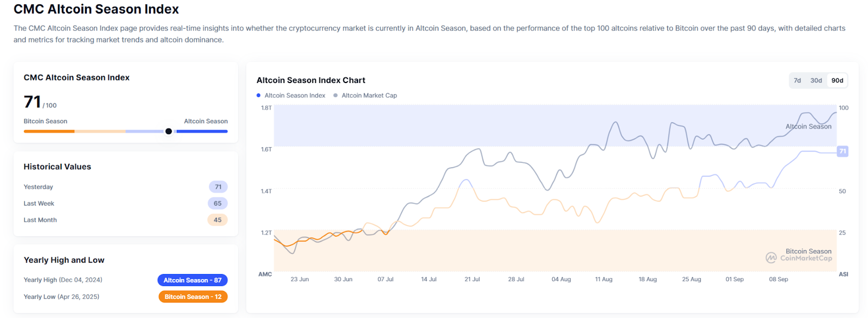Toggle Altcoin Market Cap legend dot
This screenshot has height=318, width=868.
[x=336, y=96]
